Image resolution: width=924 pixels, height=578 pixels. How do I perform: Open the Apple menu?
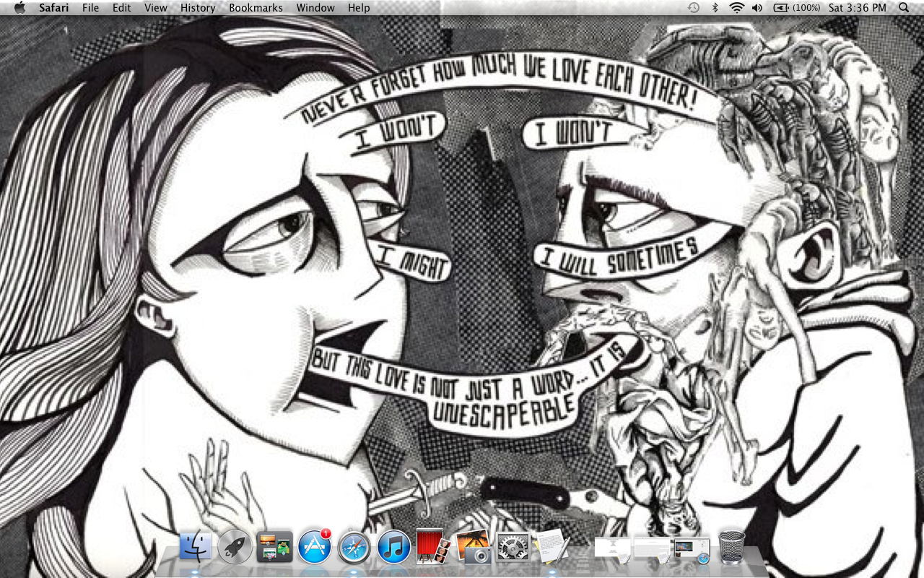[x=19, y=8]
